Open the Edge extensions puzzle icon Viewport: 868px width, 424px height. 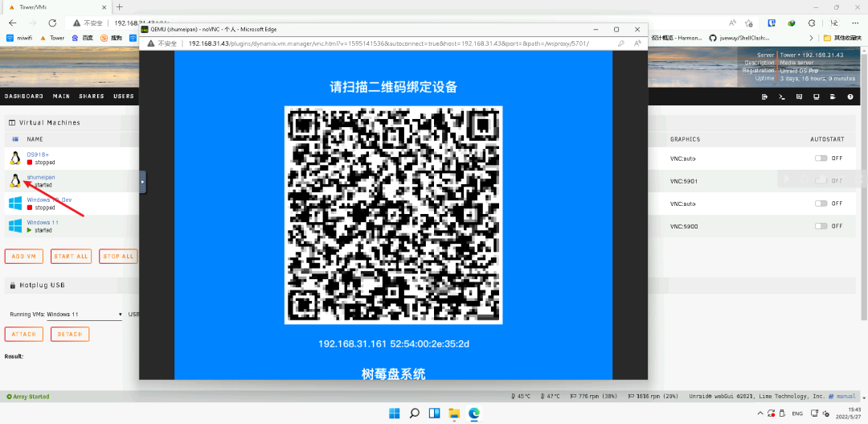coord(812,23)
